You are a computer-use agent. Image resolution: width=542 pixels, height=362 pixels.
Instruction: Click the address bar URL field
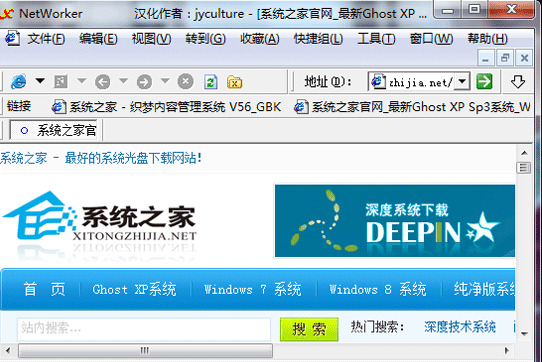[411, 82]
